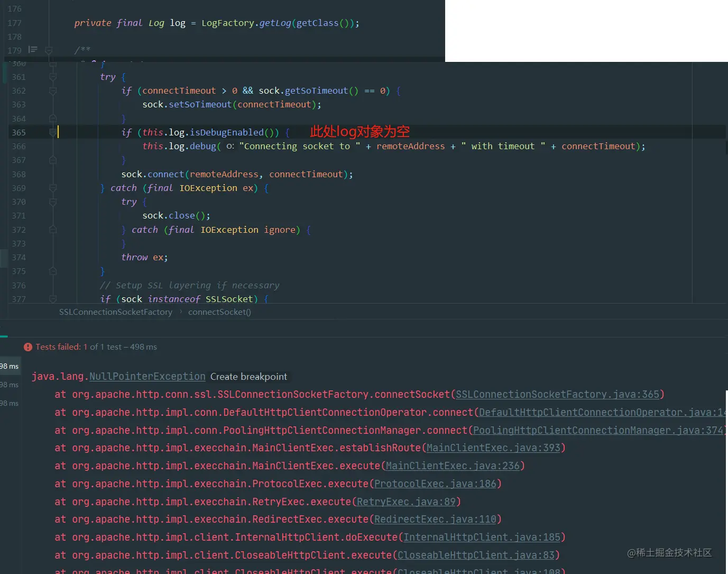
Task: Fold the isDebugEnabled if block at line 365
Action: click(x=53, y=132)
